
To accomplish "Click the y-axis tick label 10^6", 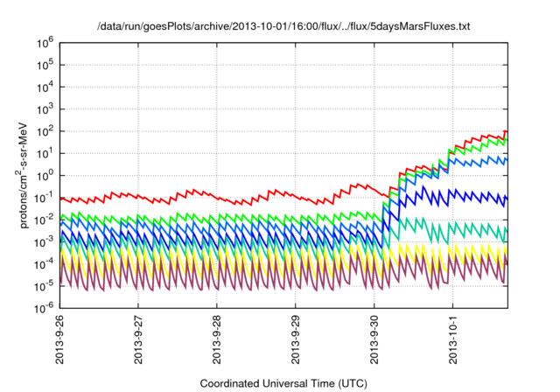I will coord(45,43).
